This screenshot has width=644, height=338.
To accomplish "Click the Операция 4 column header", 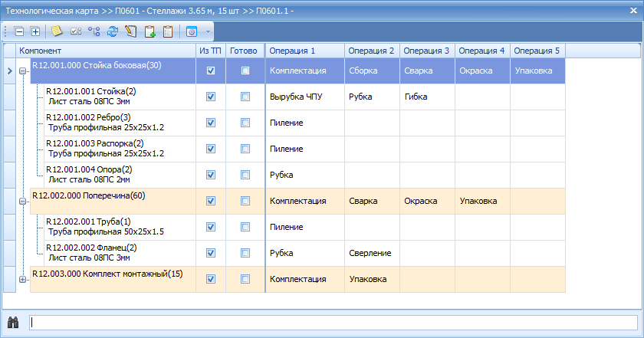I will [482, 51].
